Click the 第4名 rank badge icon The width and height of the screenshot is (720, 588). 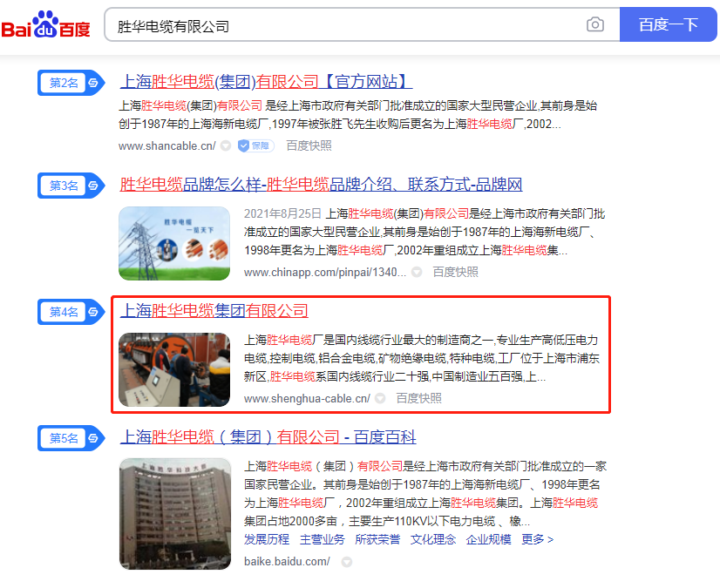(71, 312)
